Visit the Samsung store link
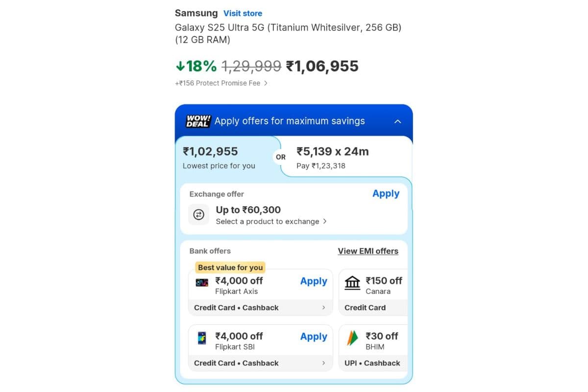The width and height of the screenshot is (588, 392). tap(243, 13)
